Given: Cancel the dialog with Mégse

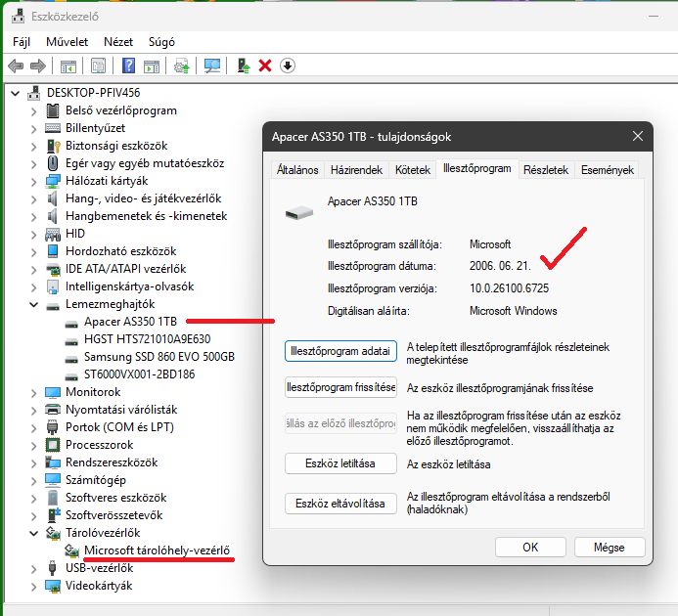Looking at the screenshot, I should 610,548.
